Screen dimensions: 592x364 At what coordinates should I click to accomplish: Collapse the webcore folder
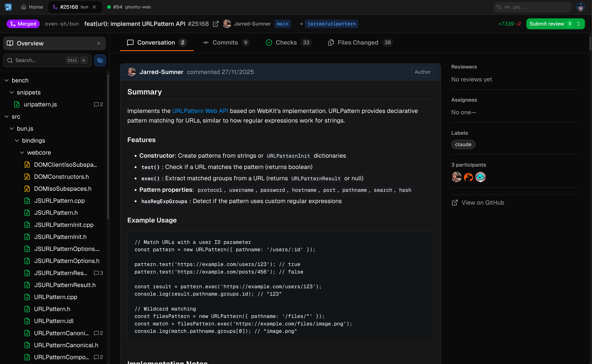tap(22, 153)
